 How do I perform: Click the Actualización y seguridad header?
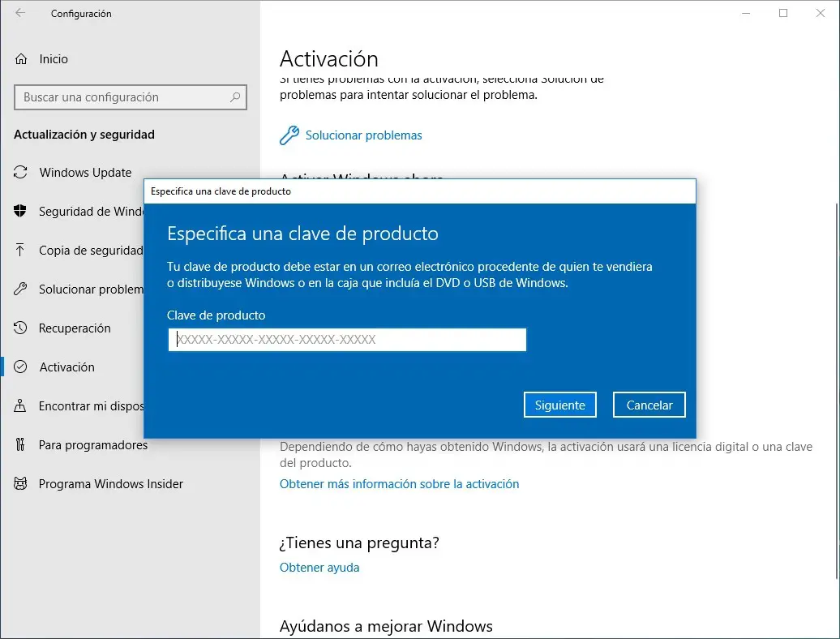[x=84, y=135]
